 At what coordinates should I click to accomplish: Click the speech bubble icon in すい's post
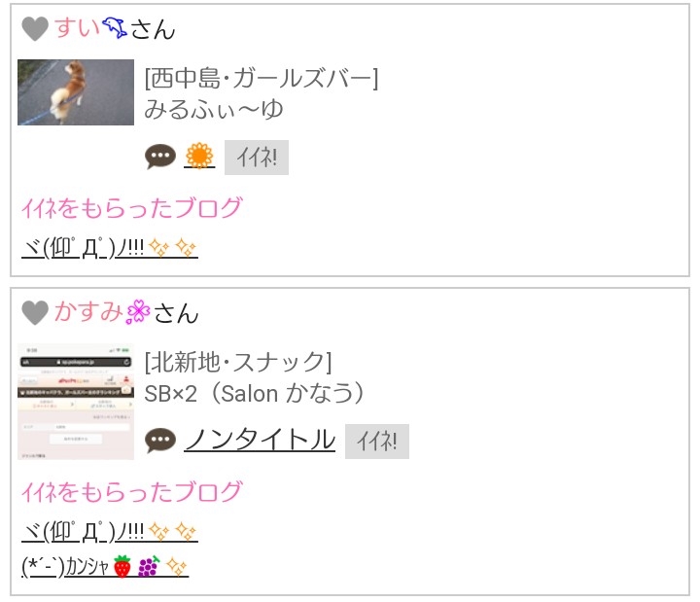[160, 157]
